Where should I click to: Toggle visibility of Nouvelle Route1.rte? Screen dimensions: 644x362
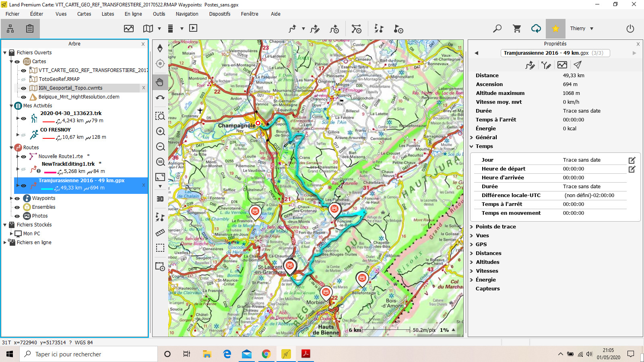tap(23, 156)
